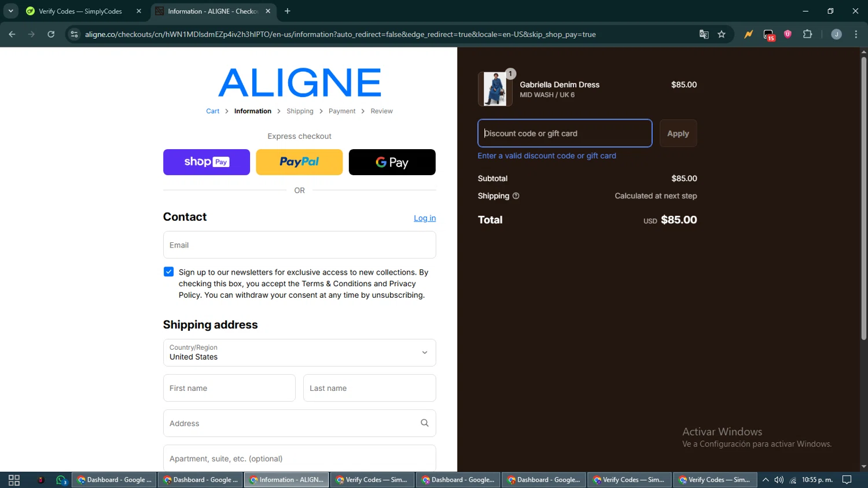Open Chrome three-dot menu
The width and height of the screenshot is (868, 488).
(x=856, y=34)
